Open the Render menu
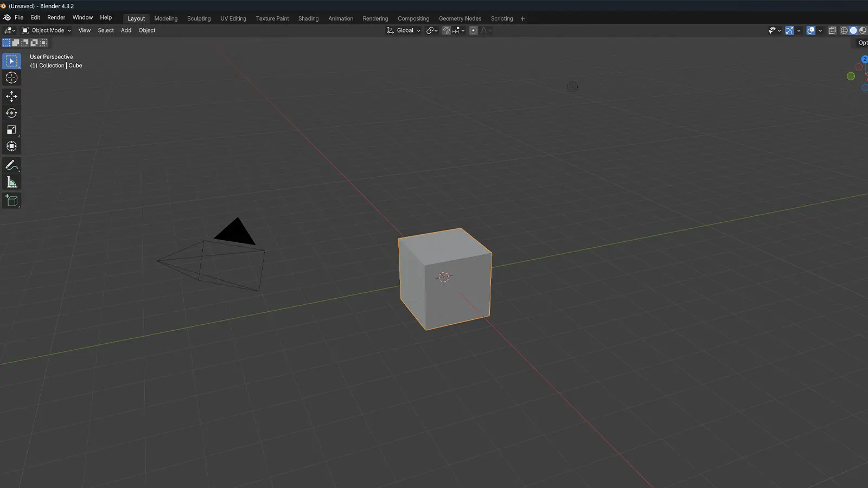The image size is (868, 488). pyautogui.click(x=56, y=18)
